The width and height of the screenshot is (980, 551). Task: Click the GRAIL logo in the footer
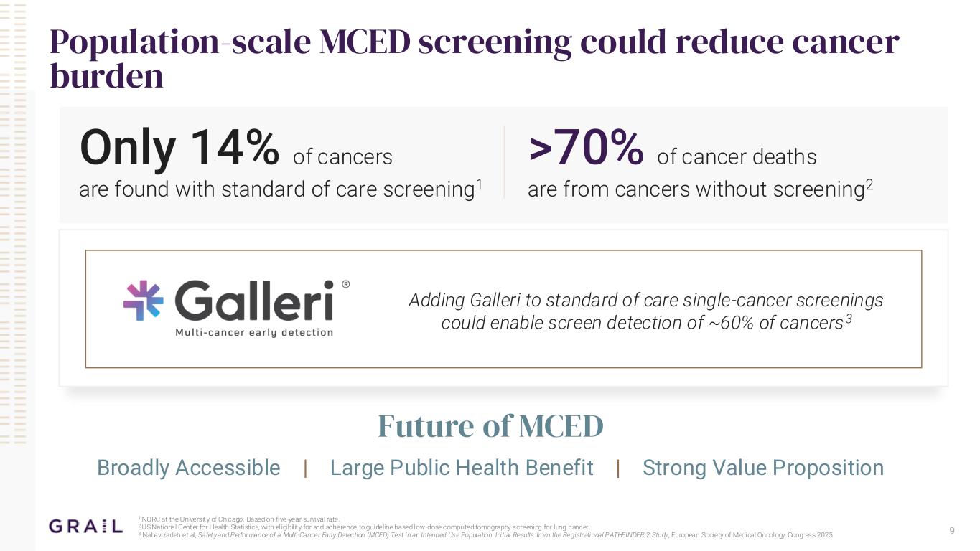(85, 527)
